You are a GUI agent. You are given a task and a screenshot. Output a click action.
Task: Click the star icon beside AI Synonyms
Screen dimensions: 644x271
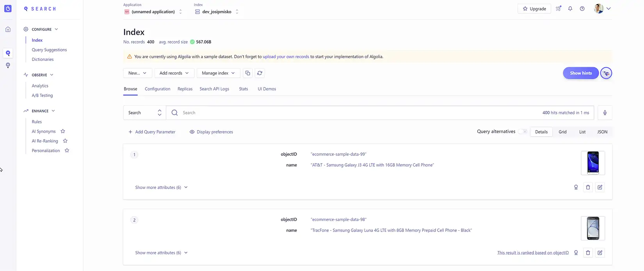pyautogui.click(x=63, y=131)
